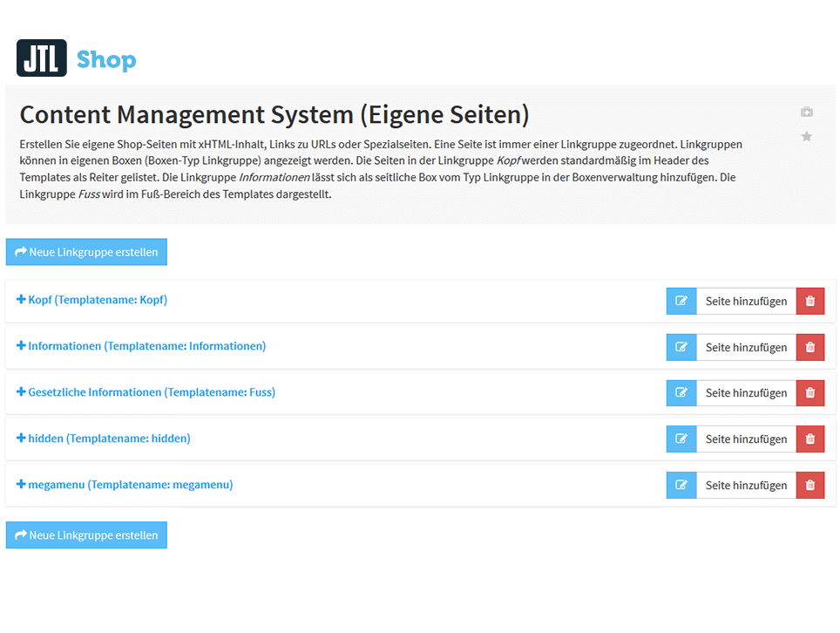The width and height of the screenshot is (840, 633).
Task: Expand the Gesetzliche Informationen link group
Action: pos(146,392)
